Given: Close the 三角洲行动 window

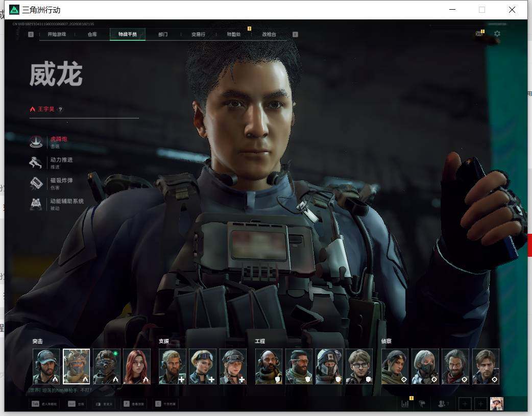Looking at the screenshot, I should [x=512, y=10].
